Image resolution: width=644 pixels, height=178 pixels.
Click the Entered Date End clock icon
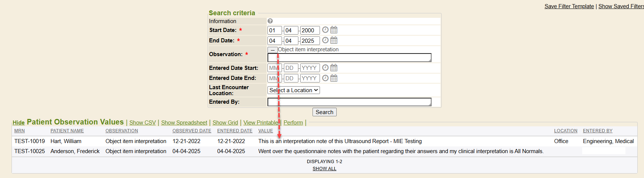pos(325,78)
